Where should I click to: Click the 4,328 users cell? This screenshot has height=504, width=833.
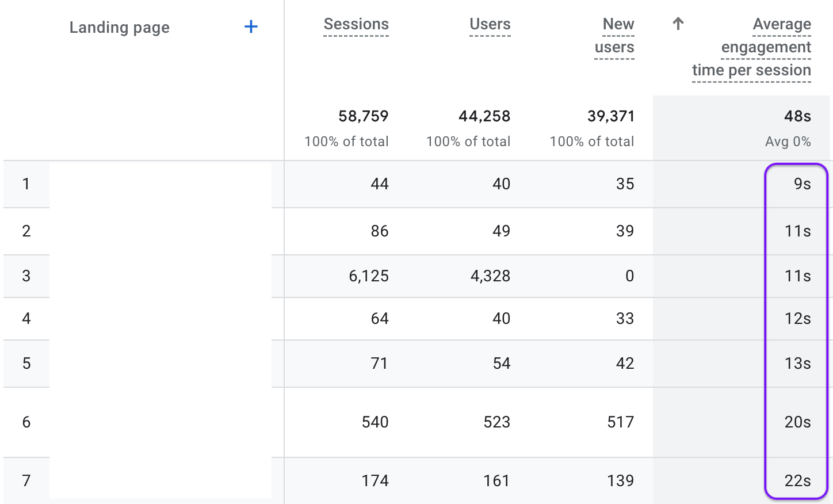pyautogui.click(x=490, y=276)
